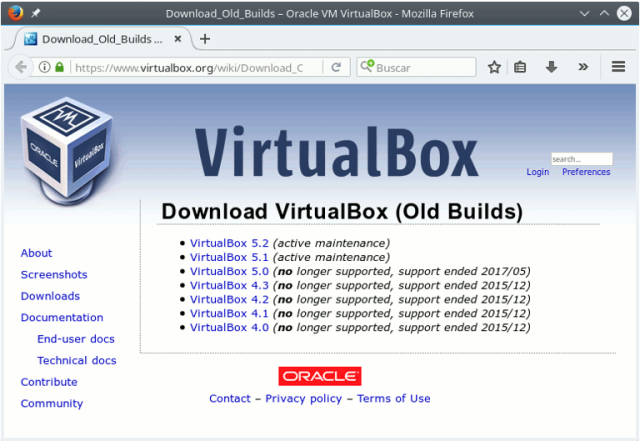Open VirtualBox 5.2 builds link
The width and height of the screenshot is (640, 441).
229,243
